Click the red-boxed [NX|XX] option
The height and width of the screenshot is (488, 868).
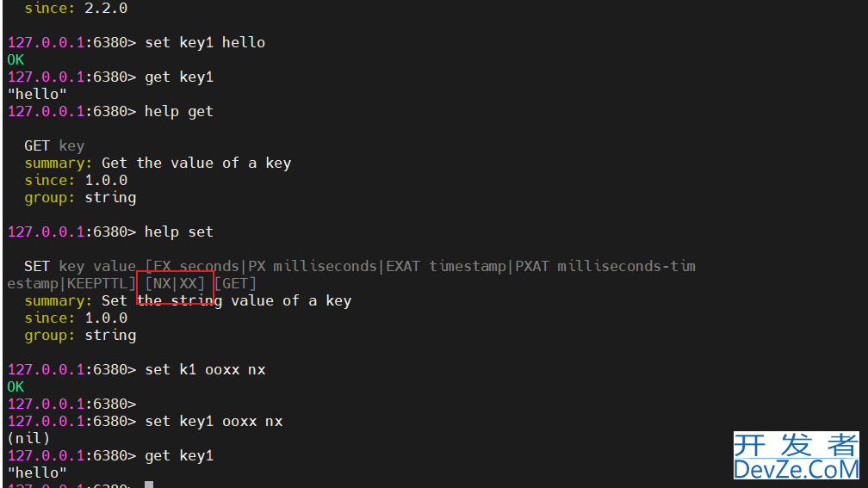[175, 284]
